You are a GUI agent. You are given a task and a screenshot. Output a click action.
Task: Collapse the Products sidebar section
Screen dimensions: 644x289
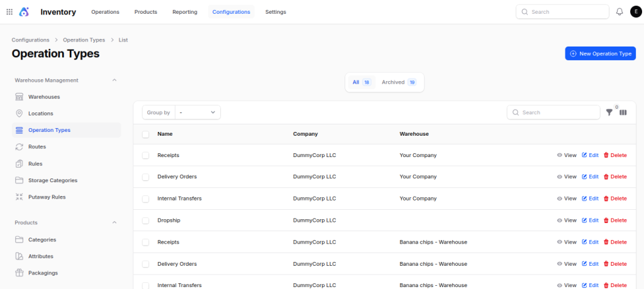point(114,222)
